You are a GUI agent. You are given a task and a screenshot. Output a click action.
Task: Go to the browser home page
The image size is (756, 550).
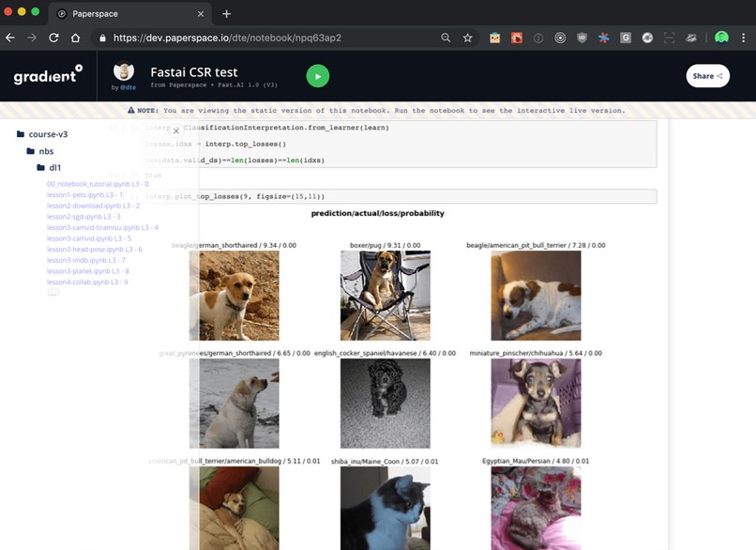coord(77,38)
